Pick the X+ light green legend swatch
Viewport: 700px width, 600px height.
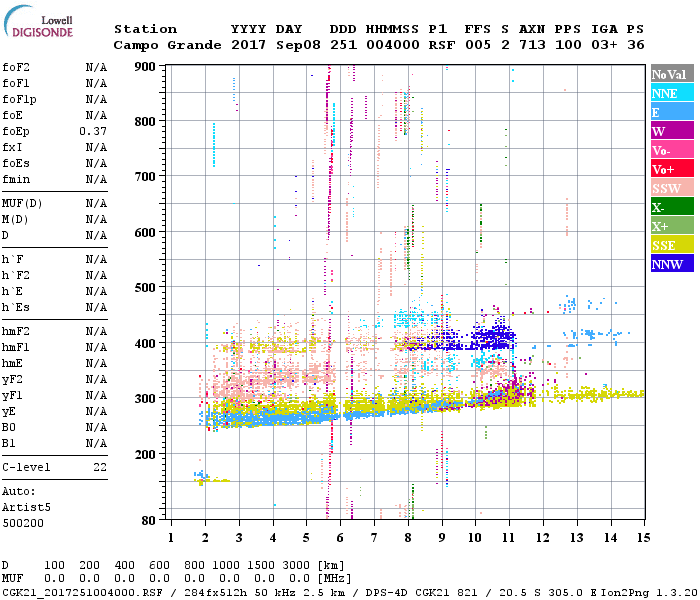tap(671, 226)
